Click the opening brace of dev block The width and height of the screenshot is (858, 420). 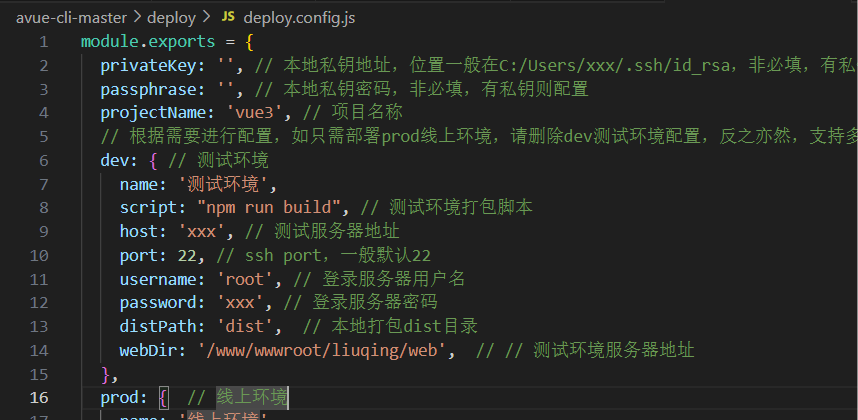152,160
